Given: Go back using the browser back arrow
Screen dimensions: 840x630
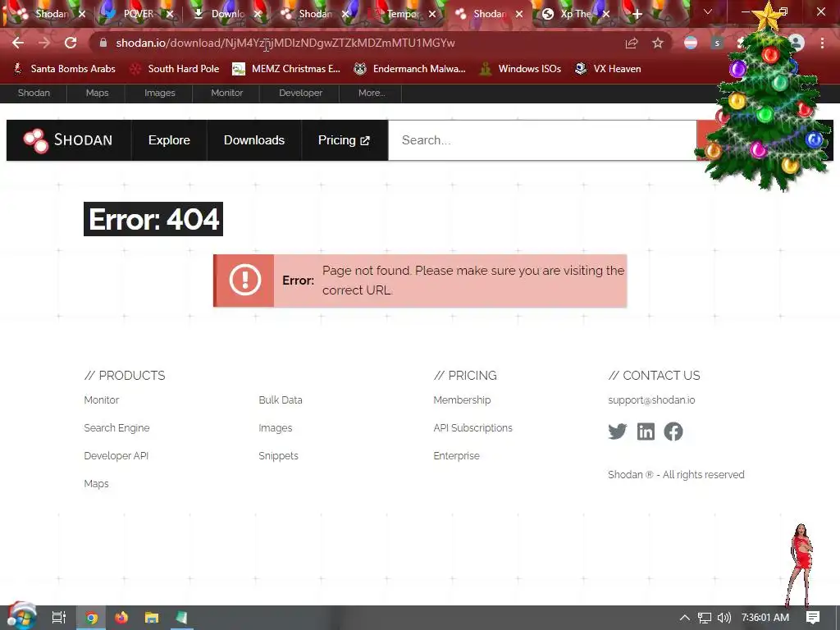Looking at the screenshot, I should click(18, 43).
